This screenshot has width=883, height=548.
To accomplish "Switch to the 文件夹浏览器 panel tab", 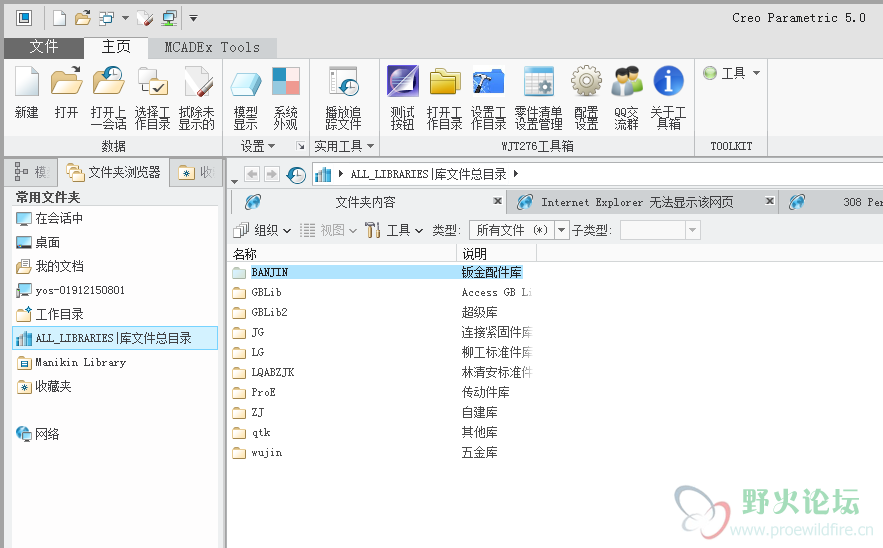I will 113,172.
